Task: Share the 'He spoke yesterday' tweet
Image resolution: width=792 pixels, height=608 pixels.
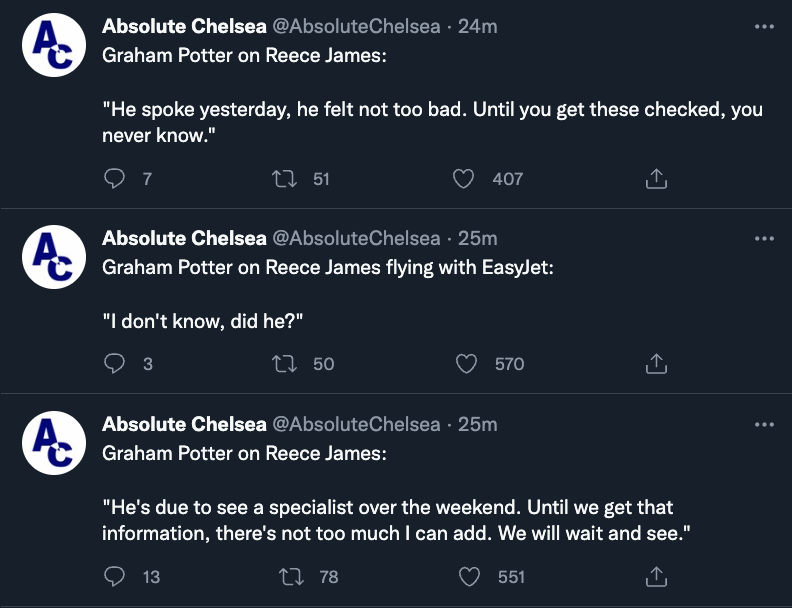Action: (x=656, y=179)
